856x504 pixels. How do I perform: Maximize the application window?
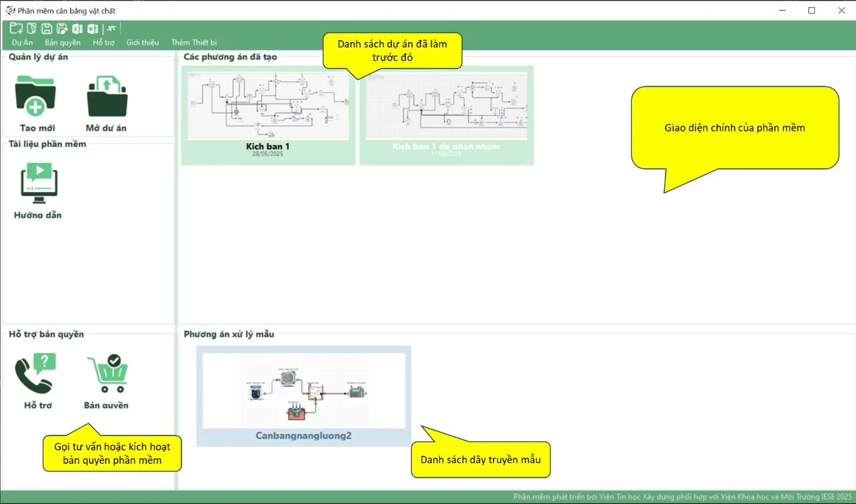(x=812, y=11)
